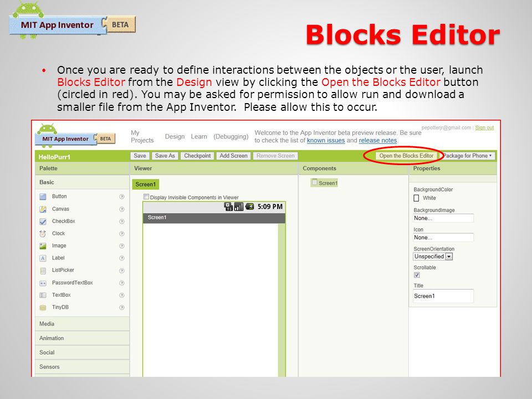This screenshot has width=532, height=399.
Task: Click the Button component icon in palette
Action: (43, 197)
